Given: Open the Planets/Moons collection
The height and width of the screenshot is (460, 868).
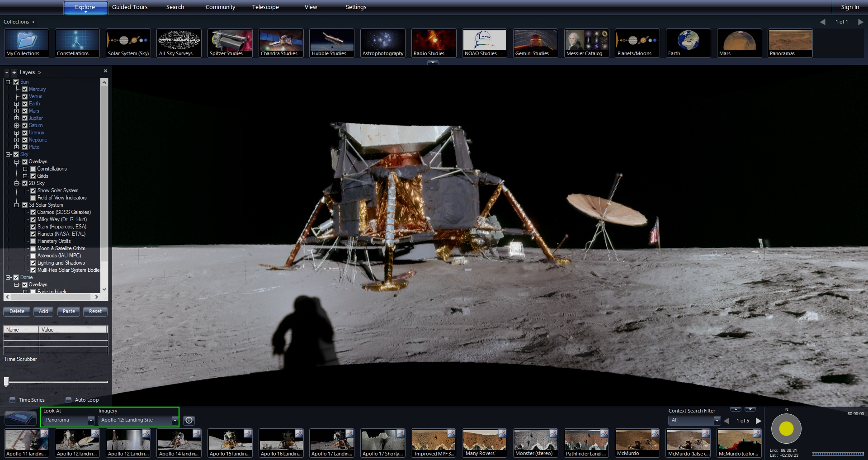Looking at the screenshot, I should 637,43.
